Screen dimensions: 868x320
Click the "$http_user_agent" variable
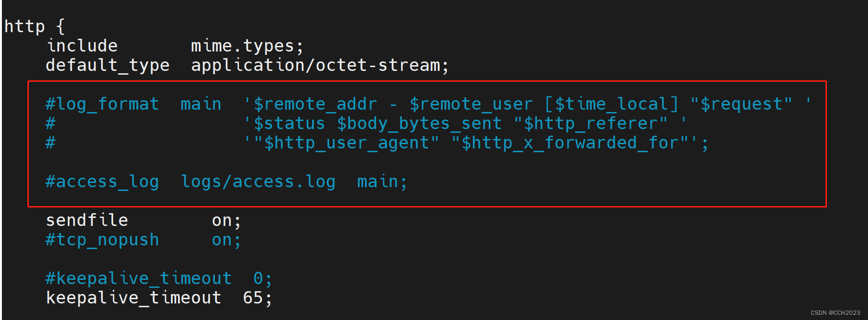[346, 143]
